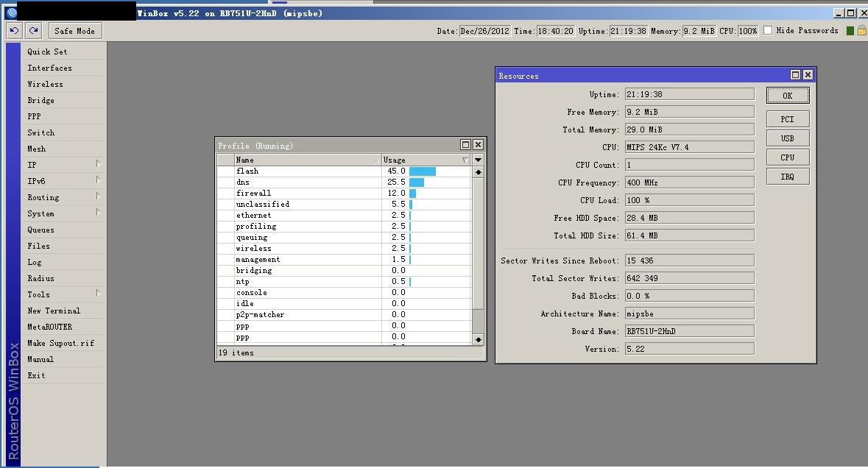The height and width of the screenshot is (468, 868).
Task: Click the USB button
Action: click(x=788, y=138)
